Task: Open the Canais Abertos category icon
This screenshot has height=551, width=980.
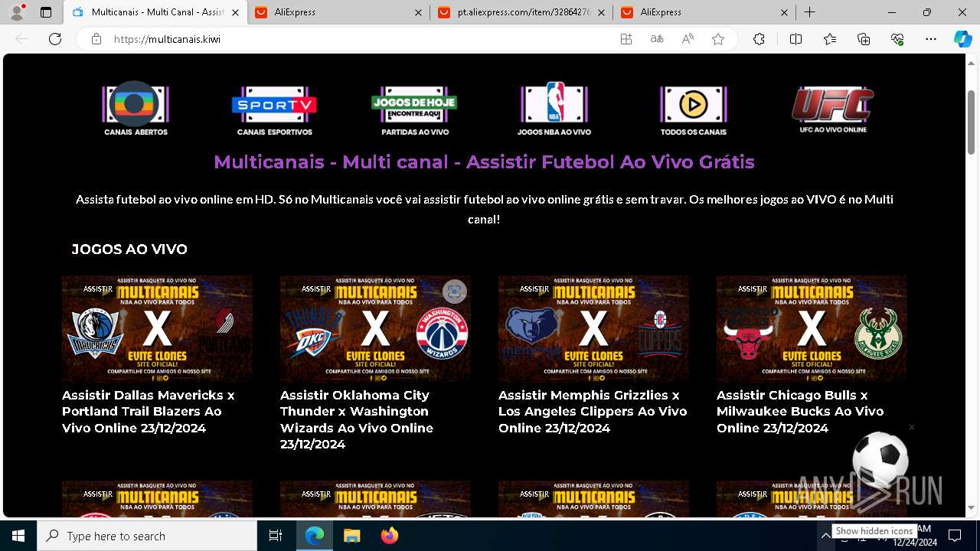Action: (136, 109)
